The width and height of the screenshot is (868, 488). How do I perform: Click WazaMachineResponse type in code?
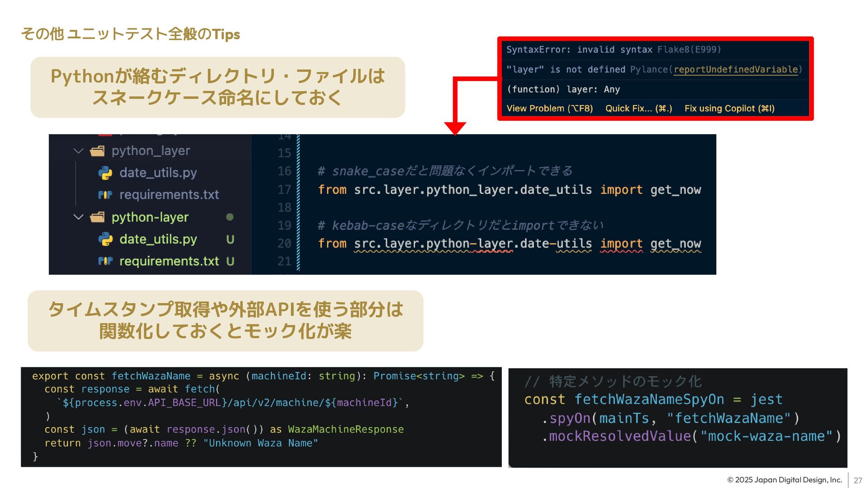coord(346,429)
